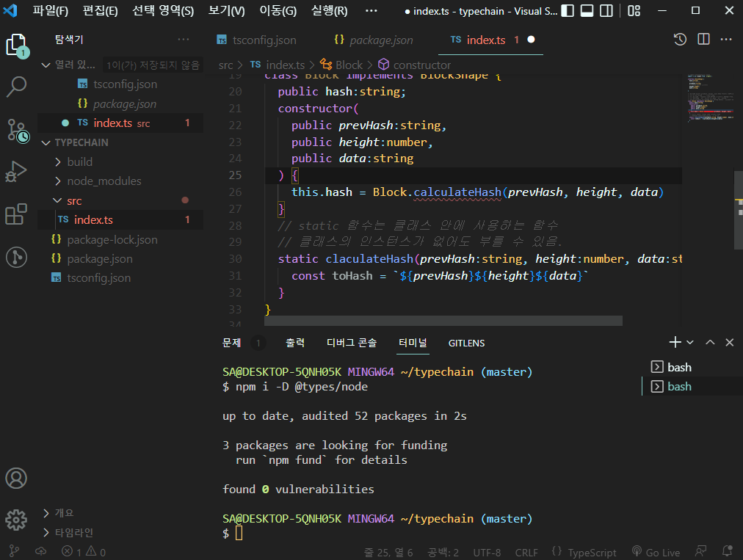This screenshot has width=743, height=560.
Task: Click constructor breadcrumb
Action: point(415,65)
